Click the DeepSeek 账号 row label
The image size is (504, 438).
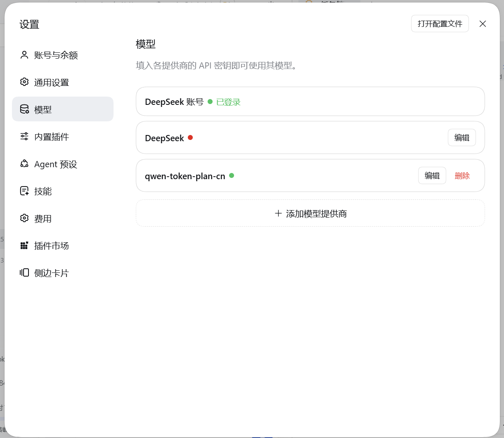174,102
